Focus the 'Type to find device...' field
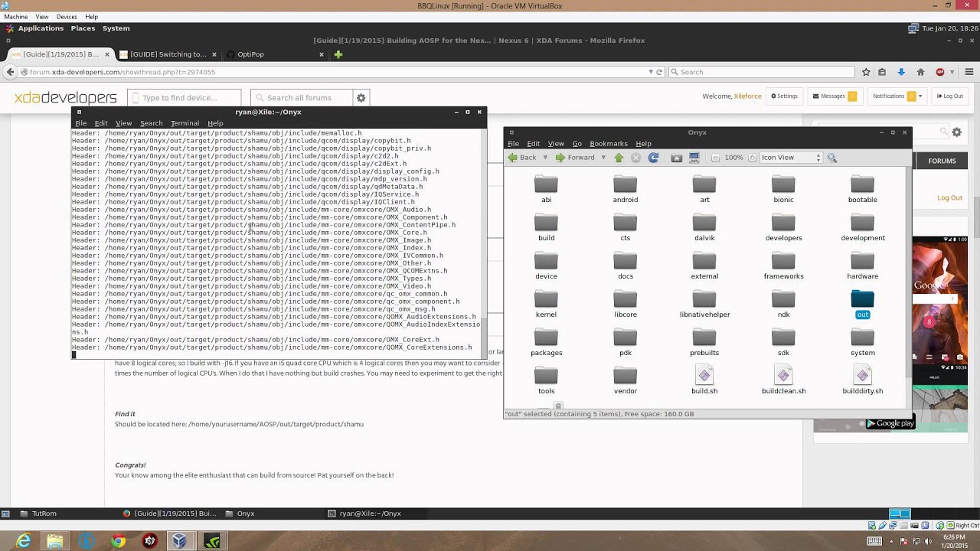 click(185, 98)
